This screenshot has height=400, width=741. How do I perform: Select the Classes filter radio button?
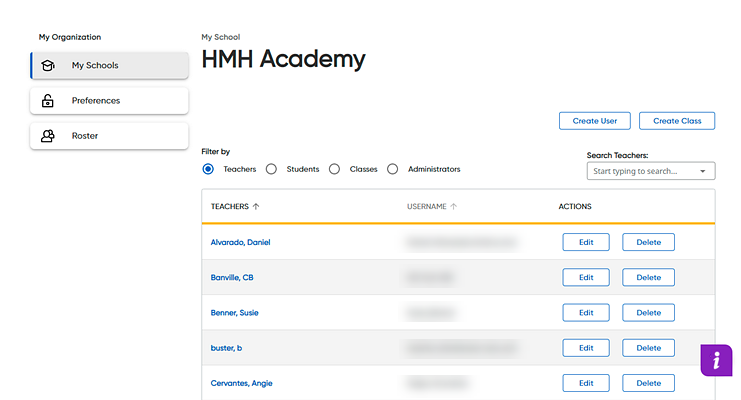(x=335, y=169)
